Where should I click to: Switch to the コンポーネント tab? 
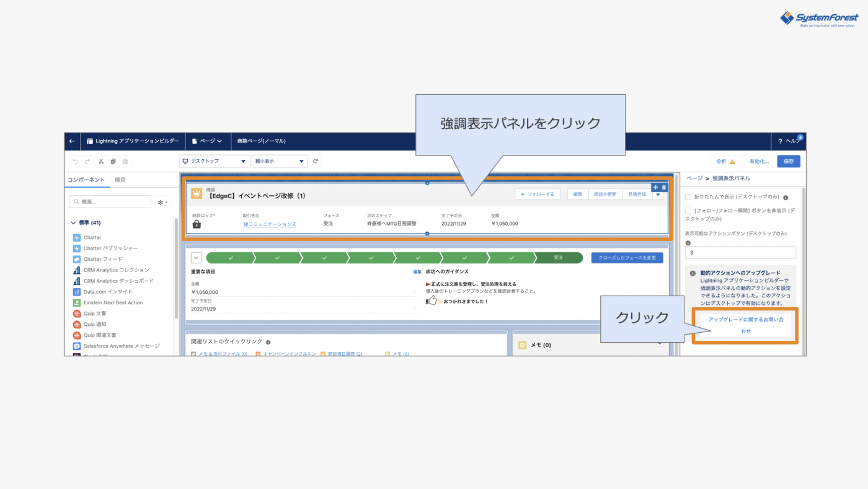(86, 180)
